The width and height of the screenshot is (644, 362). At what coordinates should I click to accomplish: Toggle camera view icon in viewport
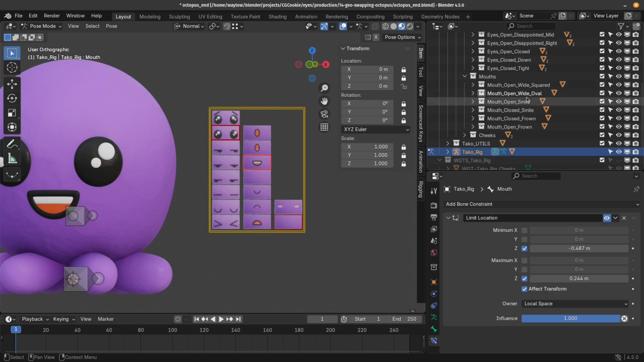325,114
